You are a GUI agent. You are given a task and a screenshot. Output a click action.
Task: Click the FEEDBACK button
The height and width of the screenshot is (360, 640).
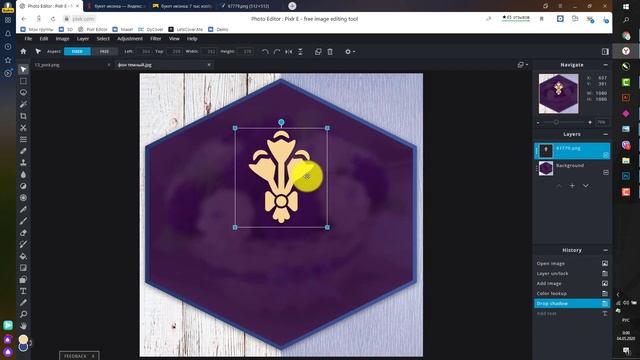tap(79, 356)
